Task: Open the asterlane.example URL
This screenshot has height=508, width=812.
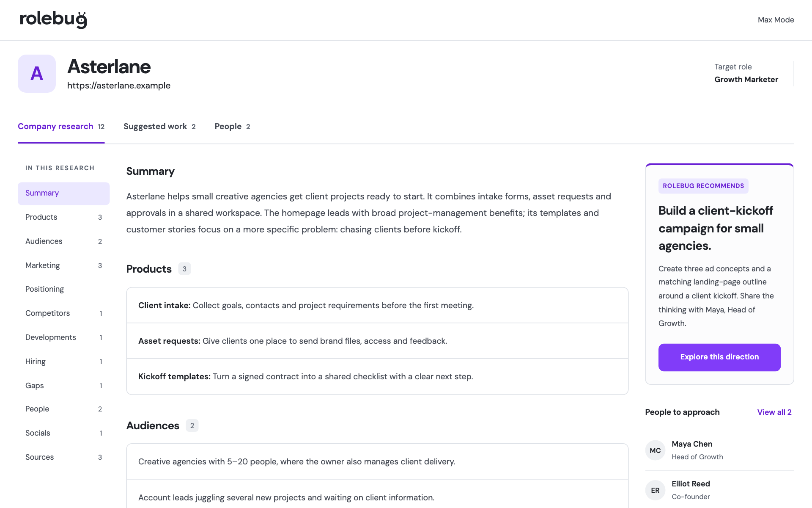Action: click(119, 86)
